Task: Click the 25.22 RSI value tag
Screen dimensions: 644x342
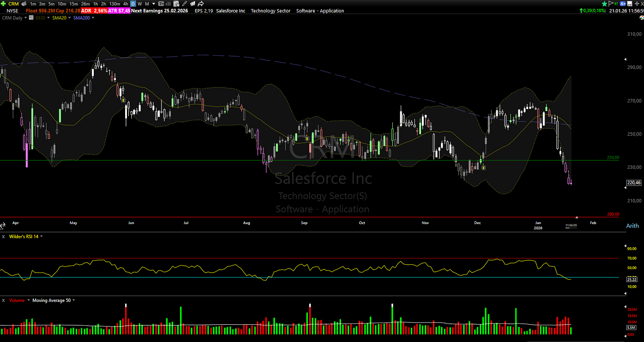Action: point(632,279)
